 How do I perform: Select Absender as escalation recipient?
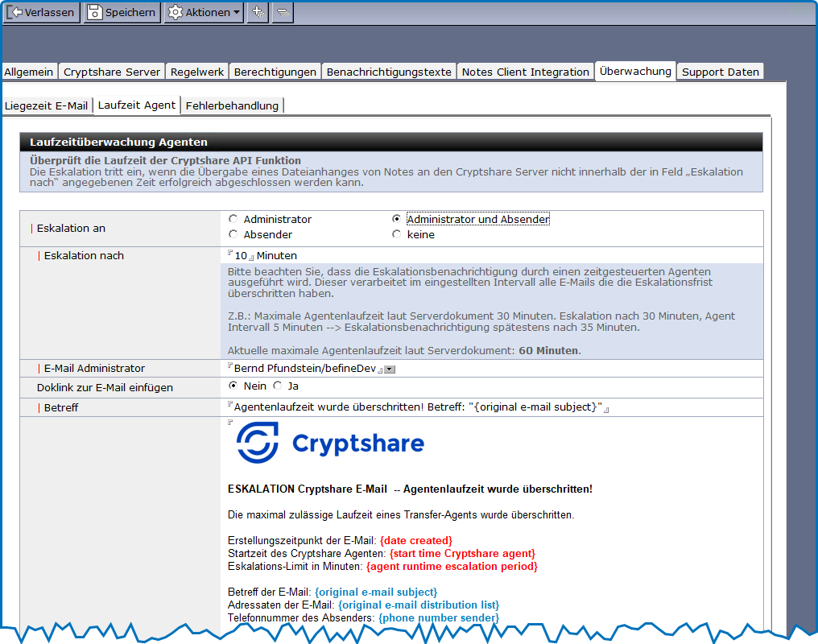click(x=233, y=235)
